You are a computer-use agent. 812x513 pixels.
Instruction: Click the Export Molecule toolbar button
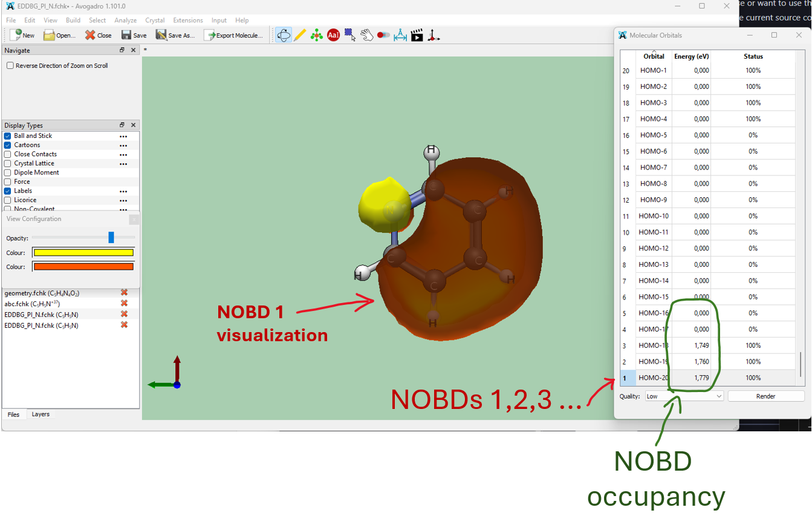[234, 35]
